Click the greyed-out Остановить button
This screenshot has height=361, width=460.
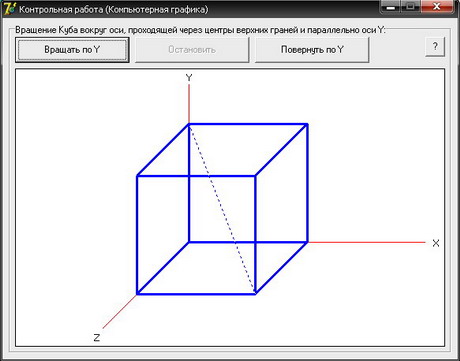(x=192, y=50)
